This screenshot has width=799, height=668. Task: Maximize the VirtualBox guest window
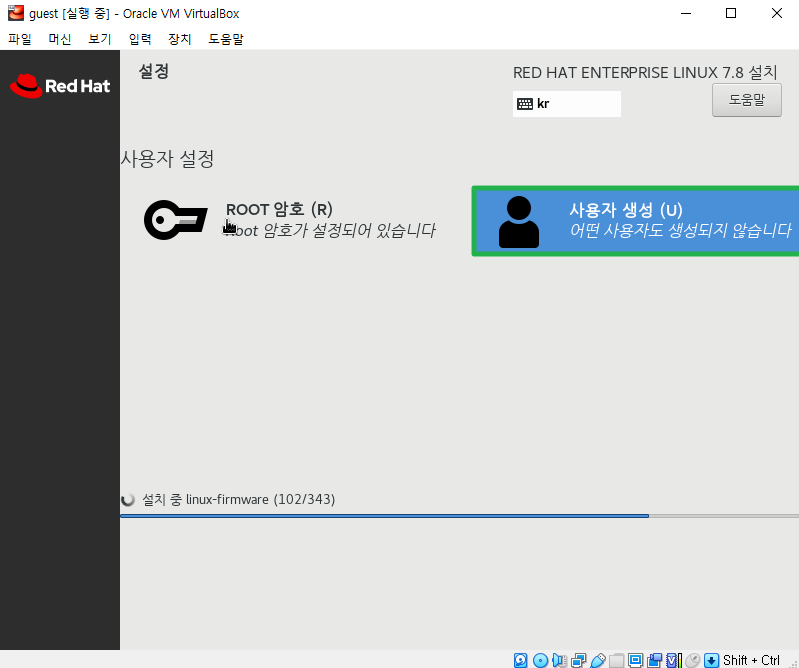[x=731, y=13]
